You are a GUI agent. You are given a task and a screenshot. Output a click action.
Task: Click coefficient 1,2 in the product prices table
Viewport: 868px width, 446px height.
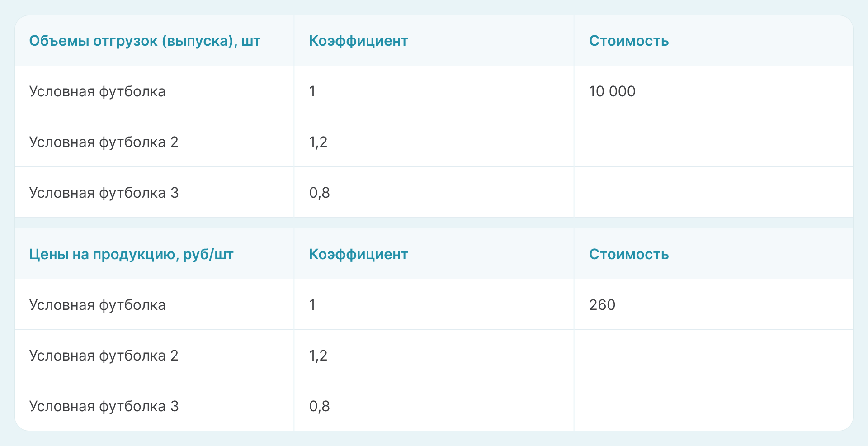318,356
